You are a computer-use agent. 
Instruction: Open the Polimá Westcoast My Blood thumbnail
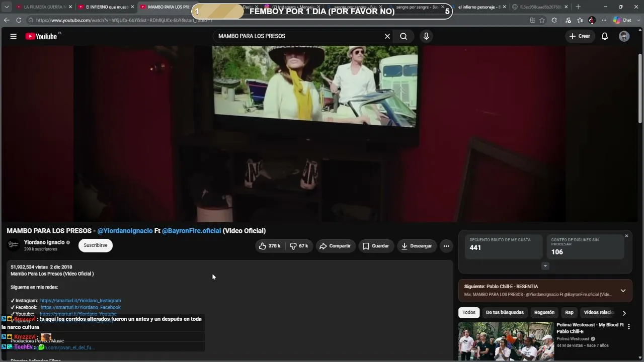coord(506,341)
